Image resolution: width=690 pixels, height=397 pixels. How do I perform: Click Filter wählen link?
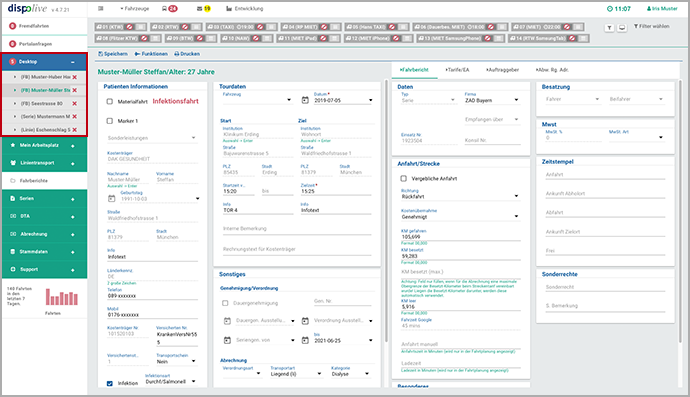(x=652, y=26)
